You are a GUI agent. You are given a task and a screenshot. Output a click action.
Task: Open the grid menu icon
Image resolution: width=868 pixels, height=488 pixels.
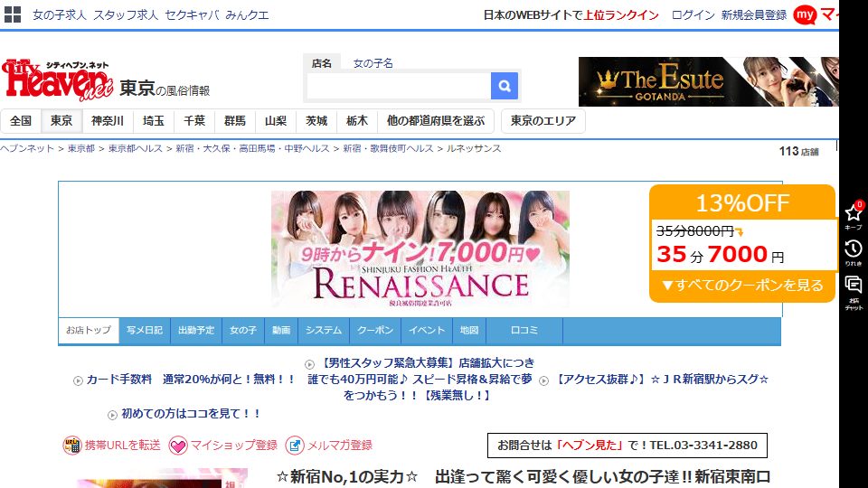point(12,14)
